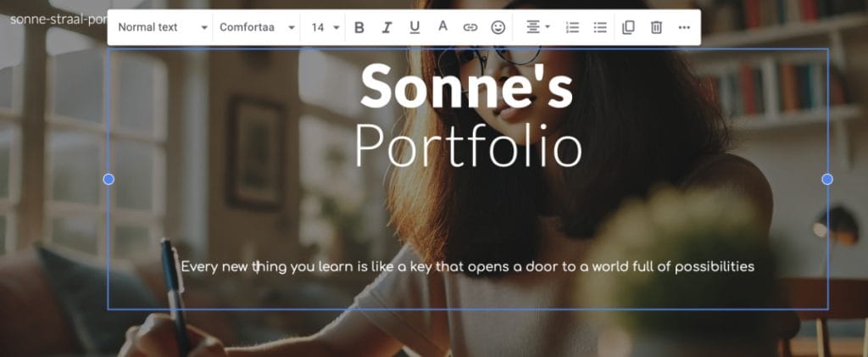Open the more options ellipsis menu
The height and width of the screenshot is (357, 868).
click(x=684, y=27)
